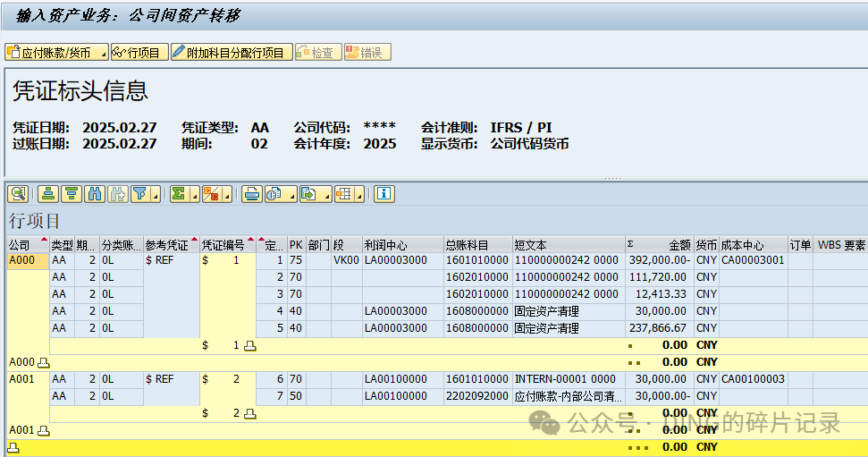The image size is (868, 457).
Task: Select the WBS 要素 column header
Action: click(x=840, y=245)
